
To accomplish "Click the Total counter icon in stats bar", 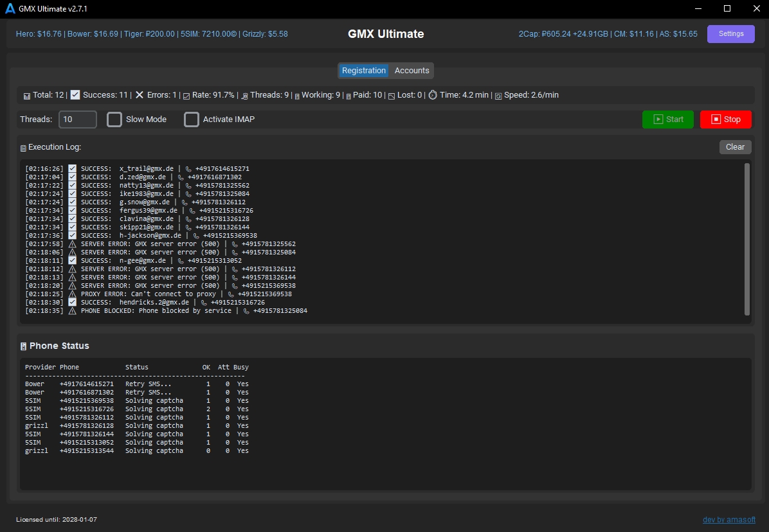I will point(26,96).
